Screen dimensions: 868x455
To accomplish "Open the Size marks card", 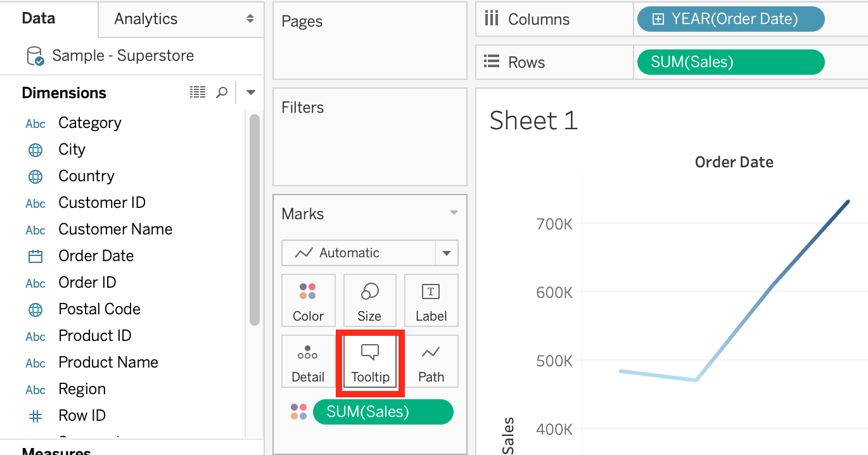I will tap(369, 300).
